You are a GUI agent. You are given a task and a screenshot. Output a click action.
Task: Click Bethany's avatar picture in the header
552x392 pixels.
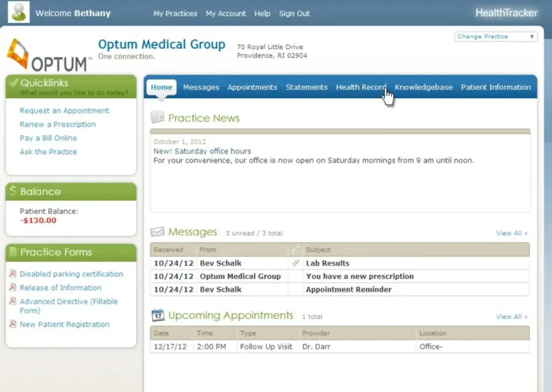tap(18, 11)
